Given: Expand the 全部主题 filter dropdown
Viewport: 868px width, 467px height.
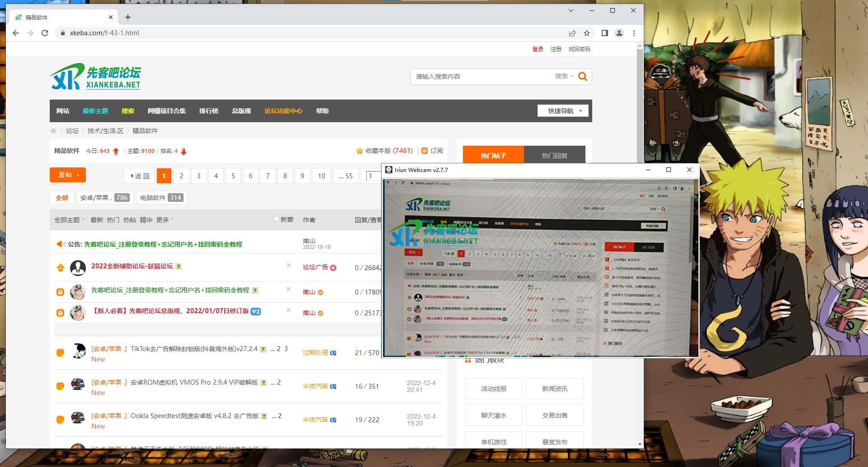Looking at the screenshot, I should point(69,220).
